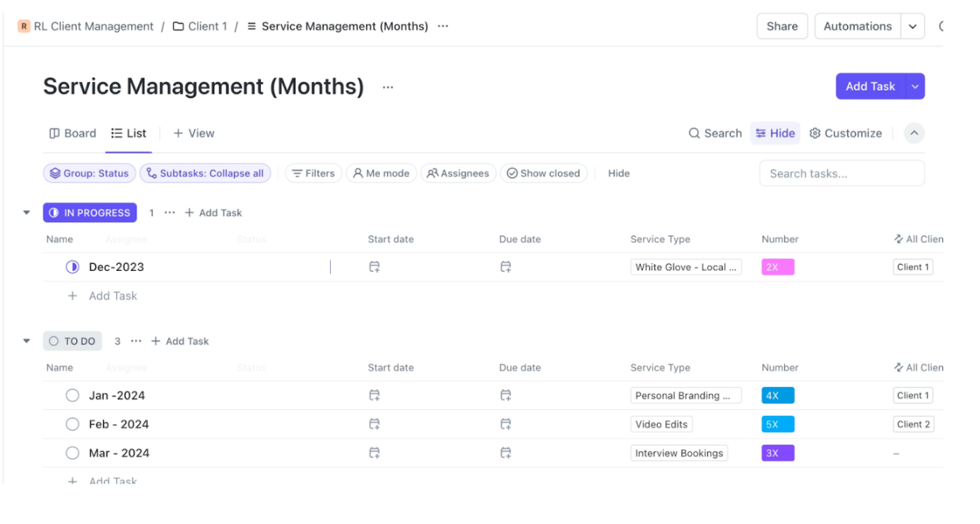
Task: Collapse the view header with up chevron
Action: pyautogui.click(x=914, y=134)
